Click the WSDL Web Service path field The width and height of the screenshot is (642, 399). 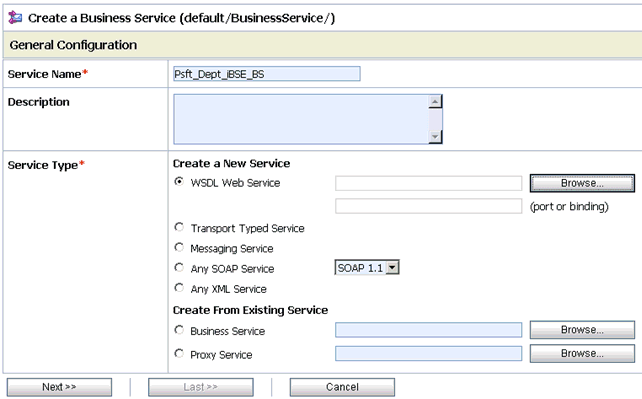click(x=428, y=183)
